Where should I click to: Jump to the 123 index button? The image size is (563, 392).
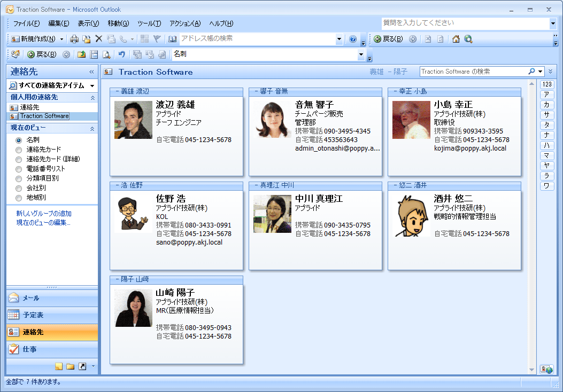(x=547, y=84)
